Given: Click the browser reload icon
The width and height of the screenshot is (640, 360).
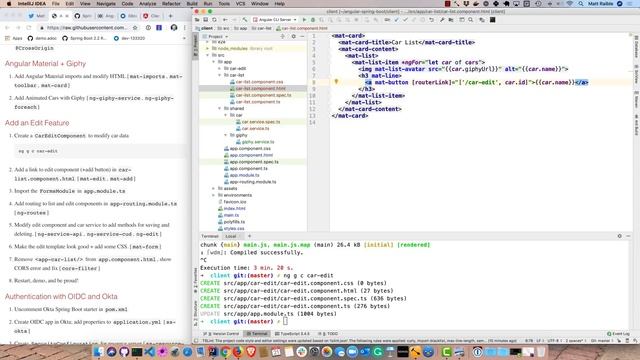Looking at the screenshot, I should [x=29, y=27].
